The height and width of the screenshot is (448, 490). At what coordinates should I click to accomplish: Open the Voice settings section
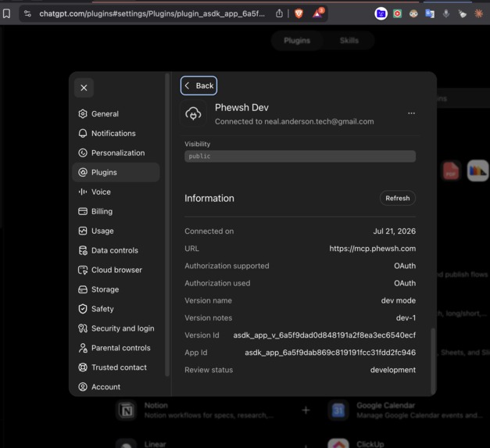[116, 192]
